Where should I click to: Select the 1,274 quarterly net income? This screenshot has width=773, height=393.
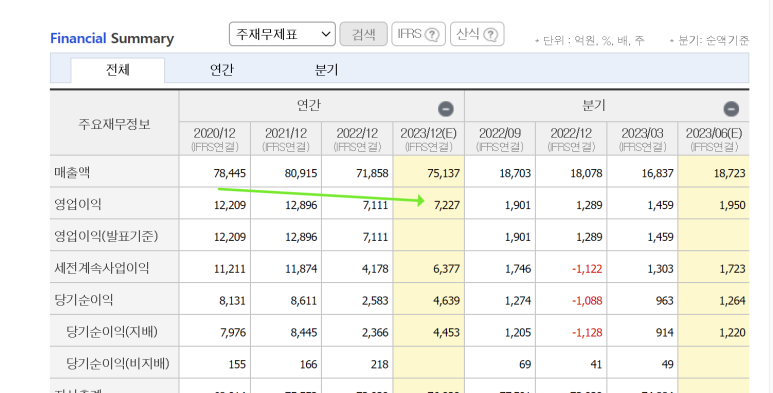(x=518, y=301)
